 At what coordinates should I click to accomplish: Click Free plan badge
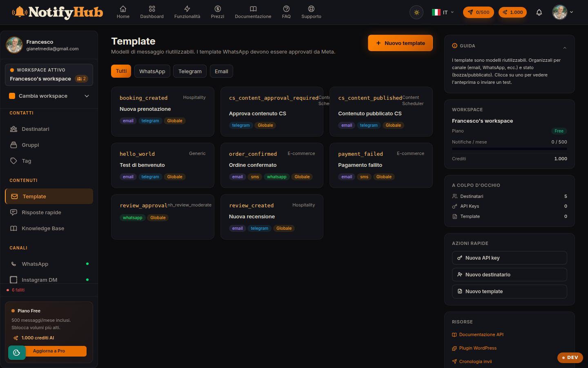pyautogui.click(x=559, y=131)
